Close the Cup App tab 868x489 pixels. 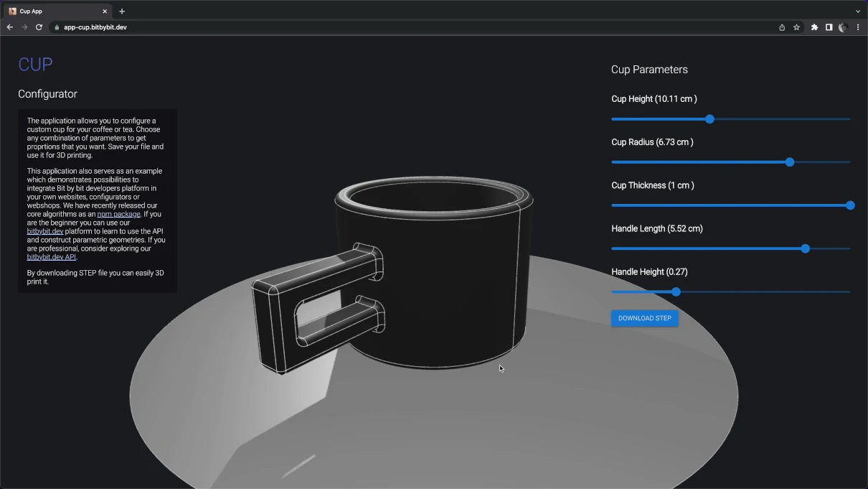105,11
